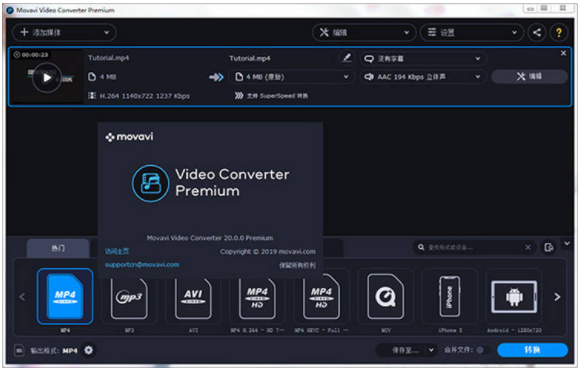Select the MOV QuickTime preset
This screenshot has height=373, width=582.
[385, 297]
